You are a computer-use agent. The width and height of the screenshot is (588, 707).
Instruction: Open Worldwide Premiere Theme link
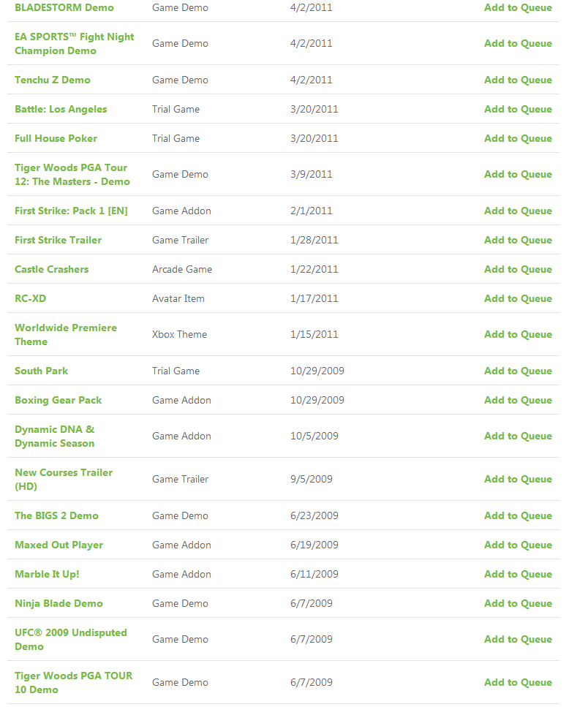point(66,335)
